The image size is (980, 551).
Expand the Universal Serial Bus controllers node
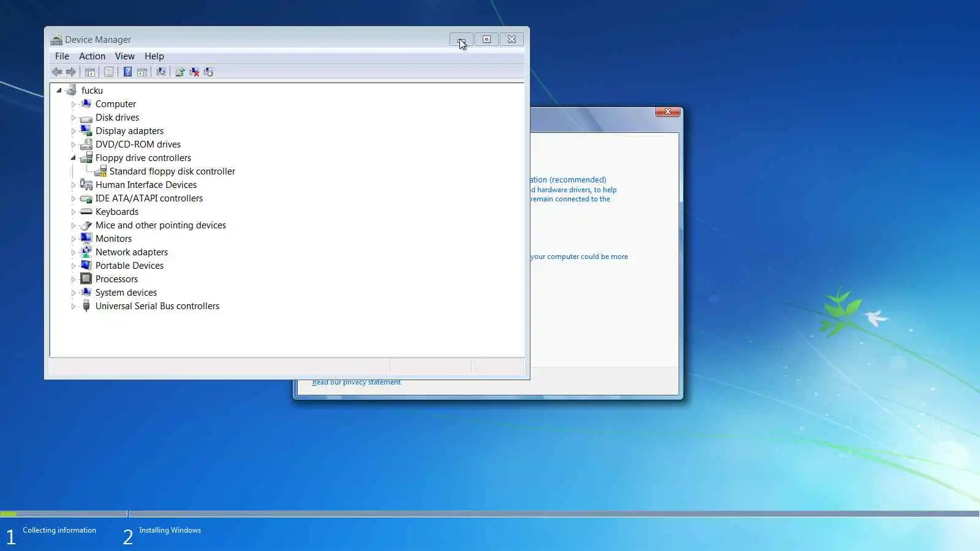[73, 306]
